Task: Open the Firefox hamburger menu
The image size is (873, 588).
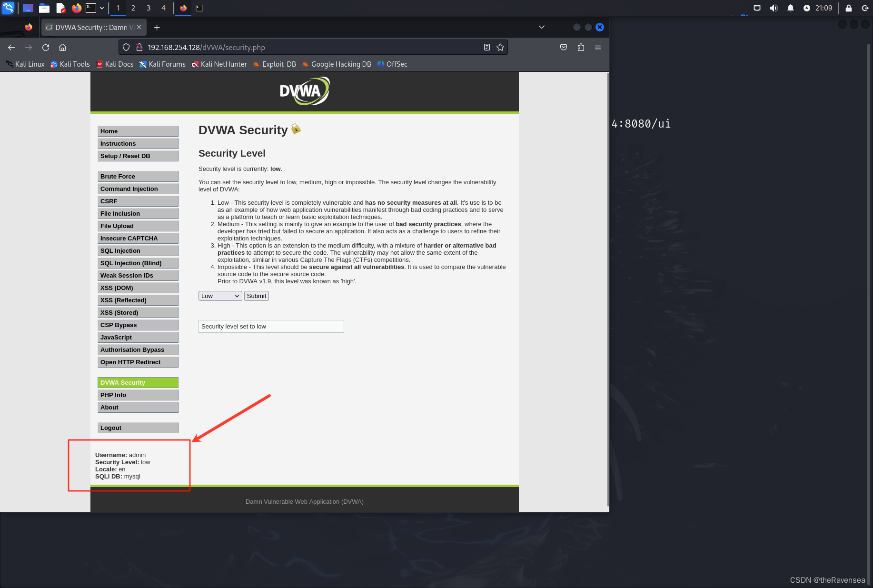Action: click(x=598, y=47)
